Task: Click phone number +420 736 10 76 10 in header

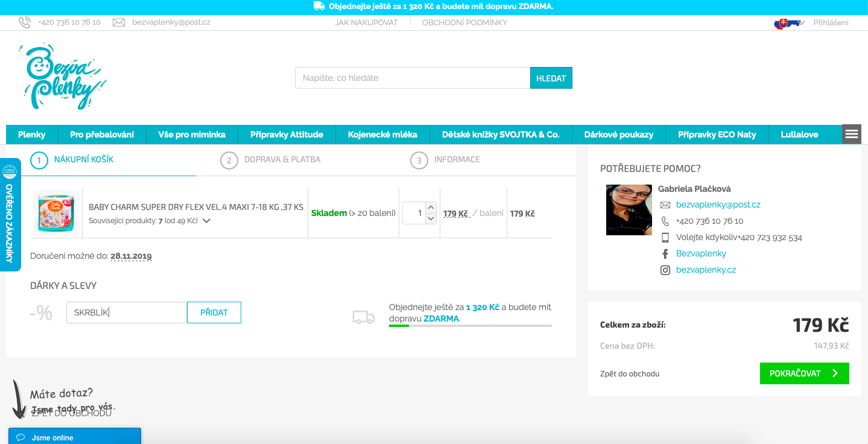Action: 69,22
